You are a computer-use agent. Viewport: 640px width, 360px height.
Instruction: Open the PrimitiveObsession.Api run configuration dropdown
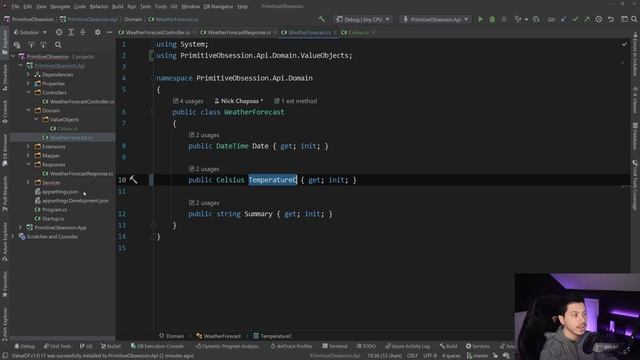pyautogui.click(x=436, y=19)
